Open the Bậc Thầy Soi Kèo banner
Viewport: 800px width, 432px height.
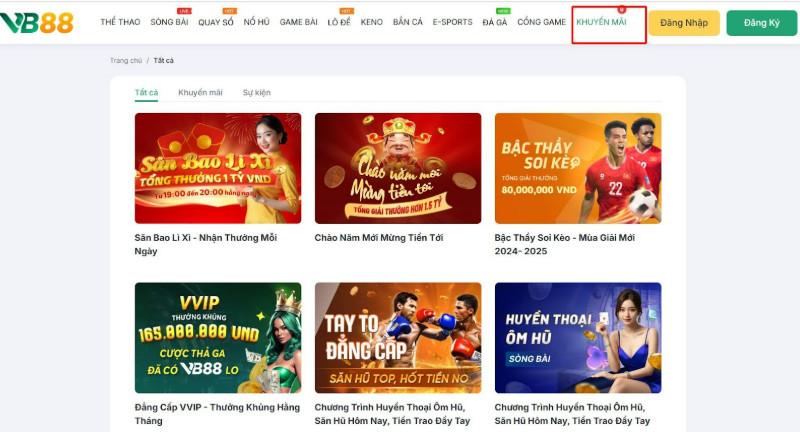(x=577, y=167)
